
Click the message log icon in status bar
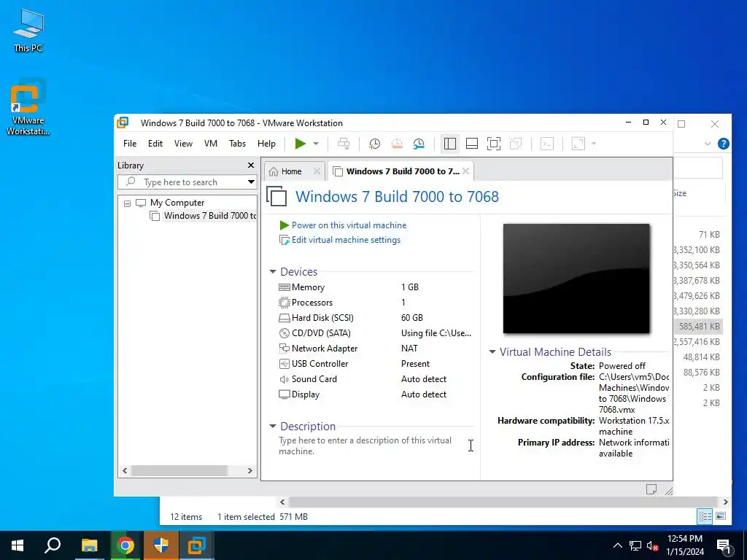pyautogui.click(x=651, y=489)
